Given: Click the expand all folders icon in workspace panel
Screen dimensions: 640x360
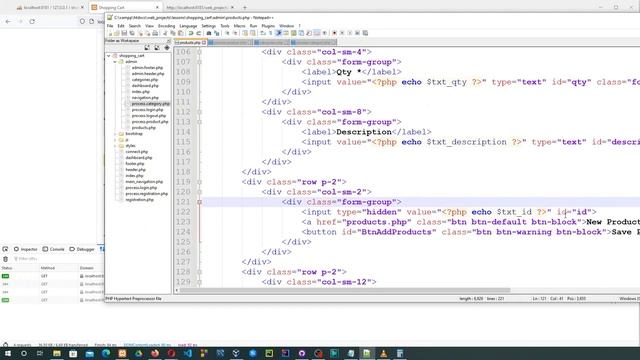Looking at the screenshot, I should pyautogui.click(x=147, y=48).
